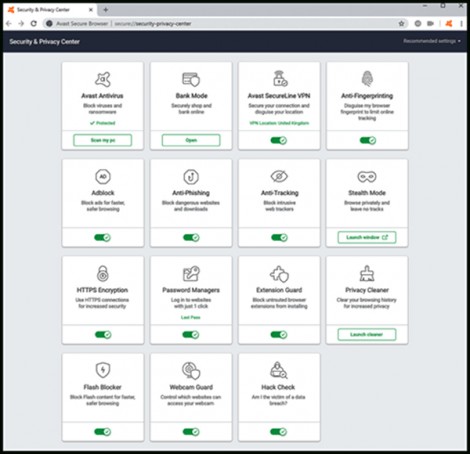470x454 pixels.
Task: Close the Security & Privacy Center tab
Action: pos(91,10)
